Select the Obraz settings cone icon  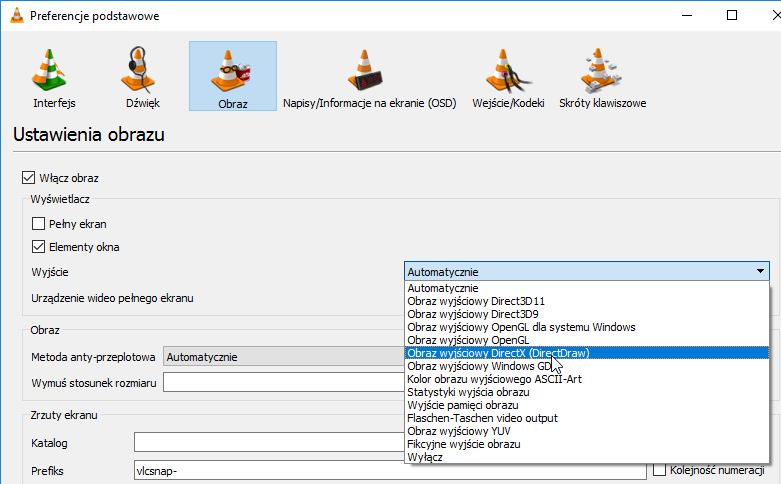click(x=232, y=71)
